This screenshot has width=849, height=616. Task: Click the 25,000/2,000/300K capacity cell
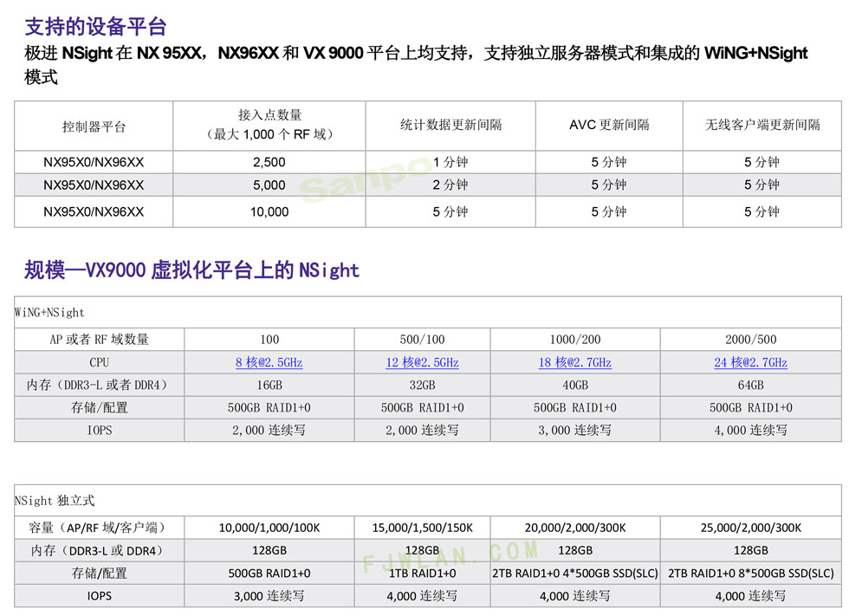pyautogui.click(x=751, y=528)
